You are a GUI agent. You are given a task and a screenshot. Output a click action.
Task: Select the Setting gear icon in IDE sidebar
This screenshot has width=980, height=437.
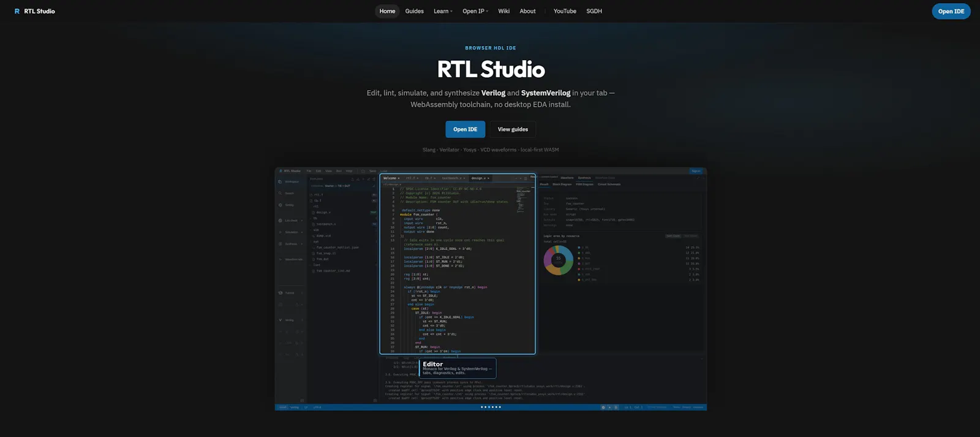point(280,205)
